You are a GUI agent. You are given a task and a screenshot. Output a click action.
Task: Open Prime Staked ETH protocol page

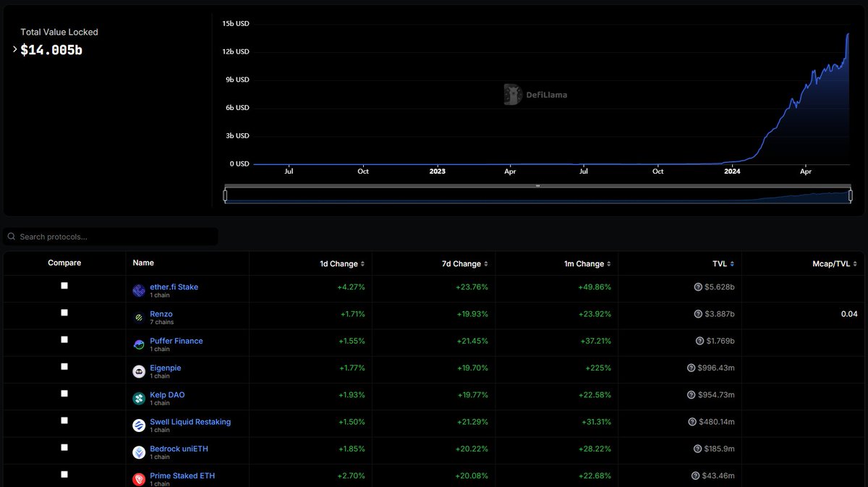tap(182, 475)
